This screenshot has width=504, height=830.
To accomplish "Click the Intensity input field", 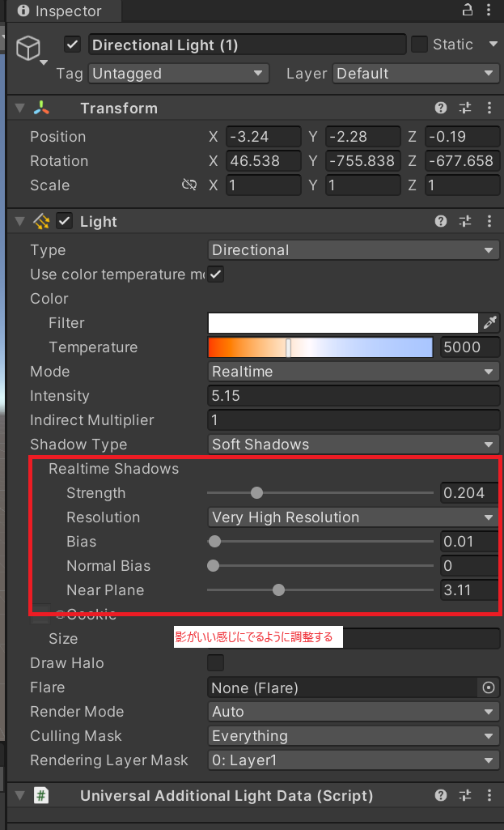I will (x=354, y=395).
